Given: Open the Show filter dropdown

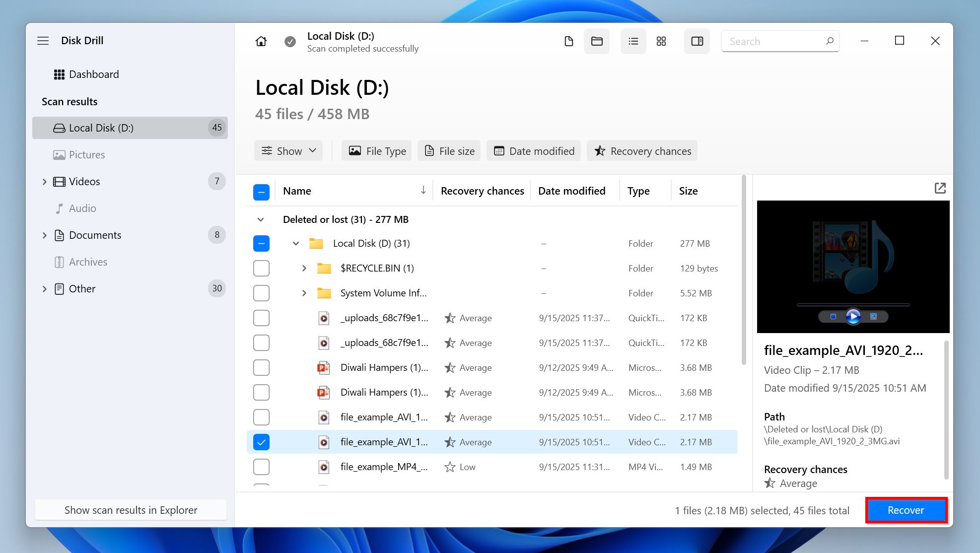Looking at the screenshot, I should coord(288,150).
